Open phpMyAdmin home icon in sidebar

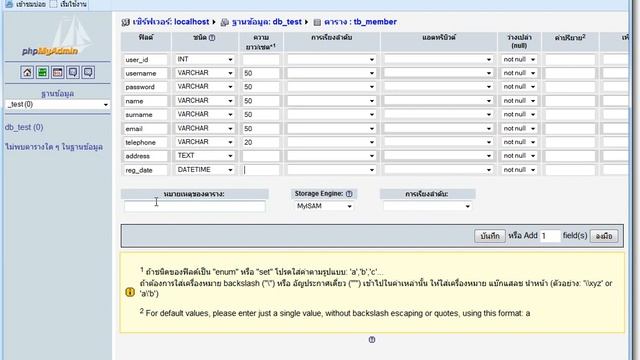(x=27, y=73)
